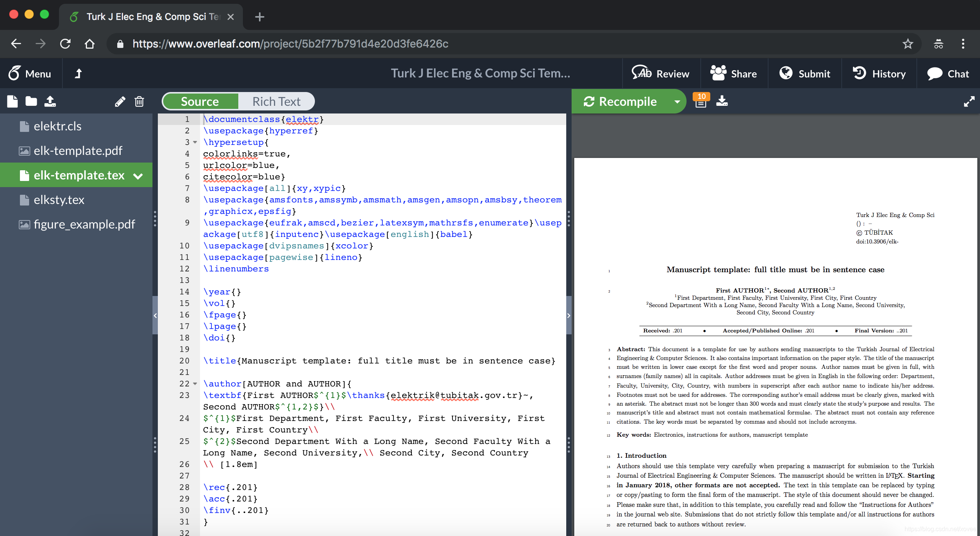The image size is (980, 536).
Task: Submit the manuscript to the journal
Action: tap(805, 73)
